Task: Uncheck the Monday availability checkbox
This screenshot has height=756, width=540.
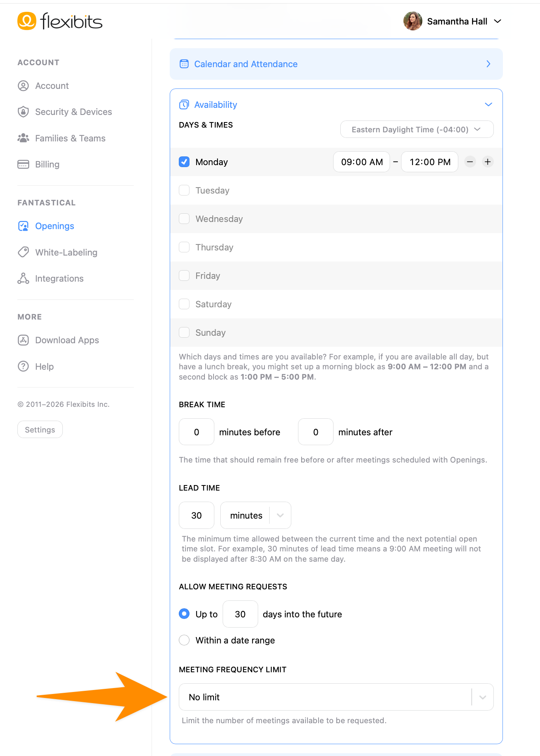Action: pos(184,162)
